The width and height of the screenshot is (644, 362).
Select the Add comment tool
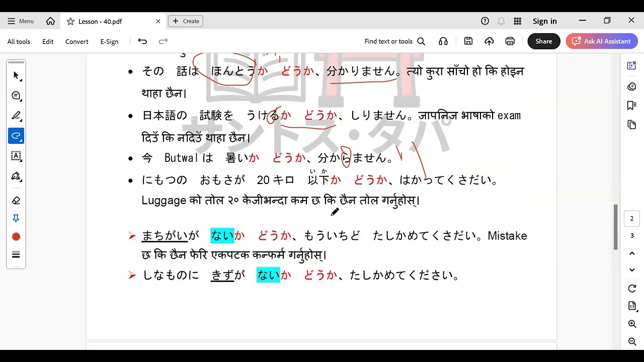pyautogui.click(x=16, y=96)
